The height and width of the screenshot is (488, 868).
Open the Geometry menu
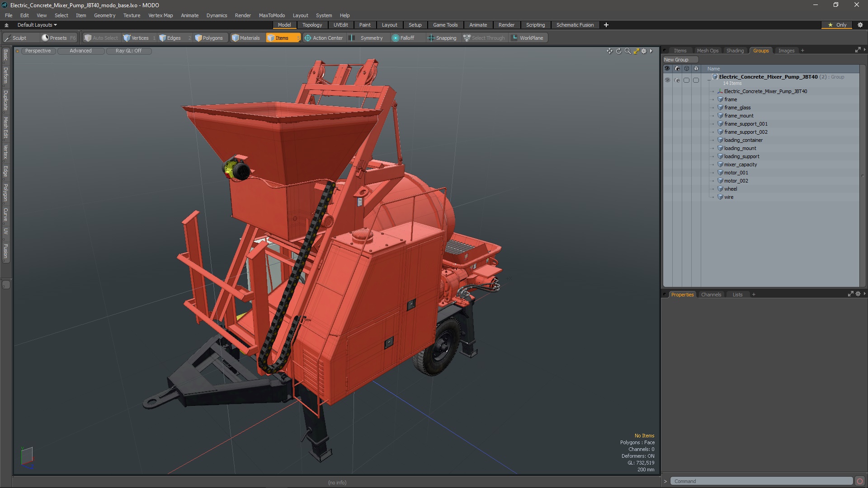[x=104, y=15]
